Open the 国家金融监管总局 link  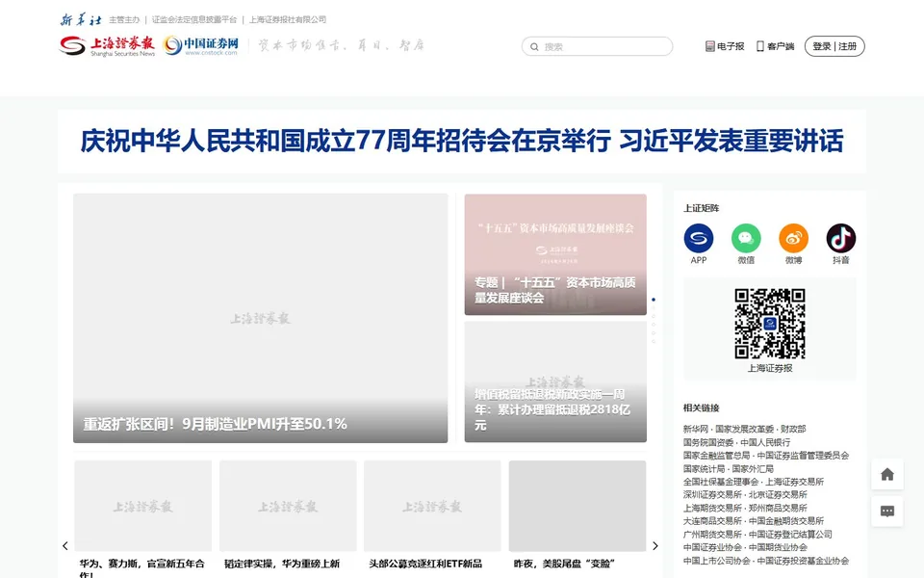[716, 456]
